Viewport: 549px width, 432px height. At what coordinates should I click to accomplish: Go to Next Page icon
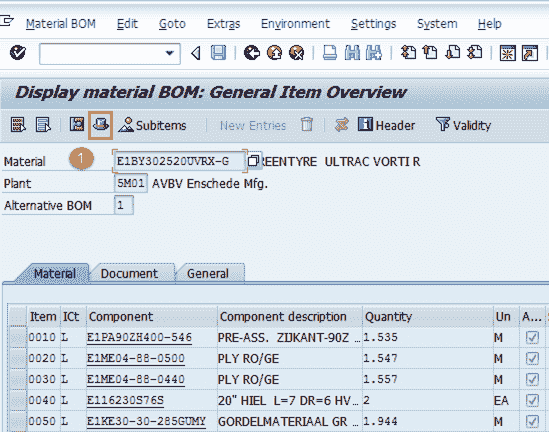(x=453, y=53)
